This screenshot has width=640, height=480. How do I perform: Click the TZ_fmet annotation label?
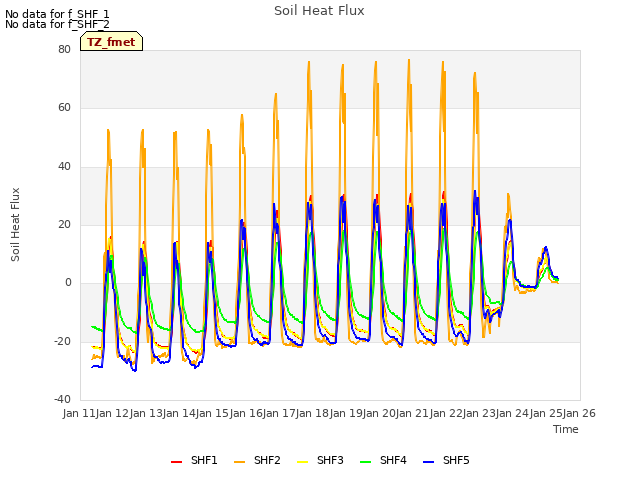click(x=111, y=41)
